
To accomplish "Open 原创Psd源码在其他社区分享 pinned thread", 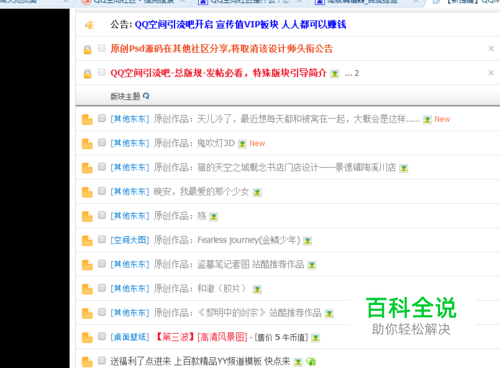I will [221, 49].
